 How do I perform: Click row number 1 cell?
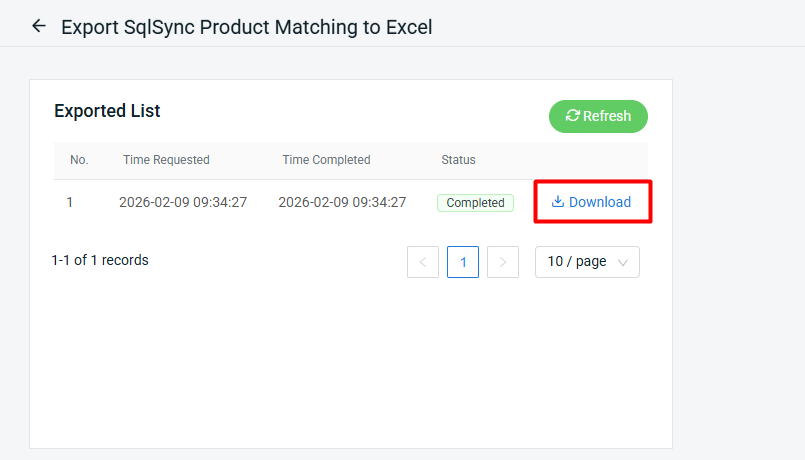pos(70,202)
